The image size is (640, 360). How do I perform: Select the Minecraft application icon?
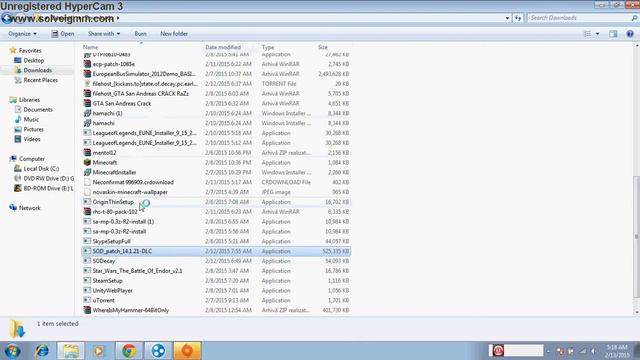87,162
